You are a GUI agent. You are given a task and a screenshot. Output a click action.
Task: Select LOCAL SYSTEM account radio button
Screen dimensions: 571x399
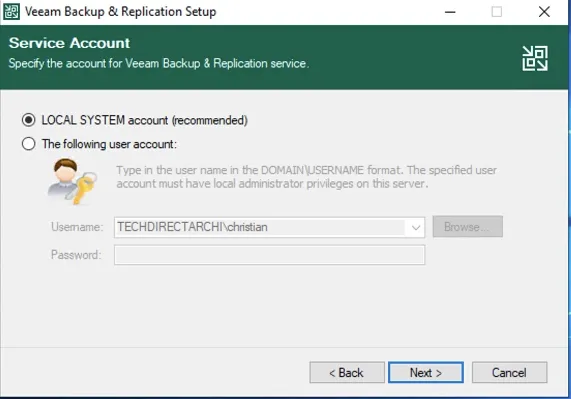28,120
